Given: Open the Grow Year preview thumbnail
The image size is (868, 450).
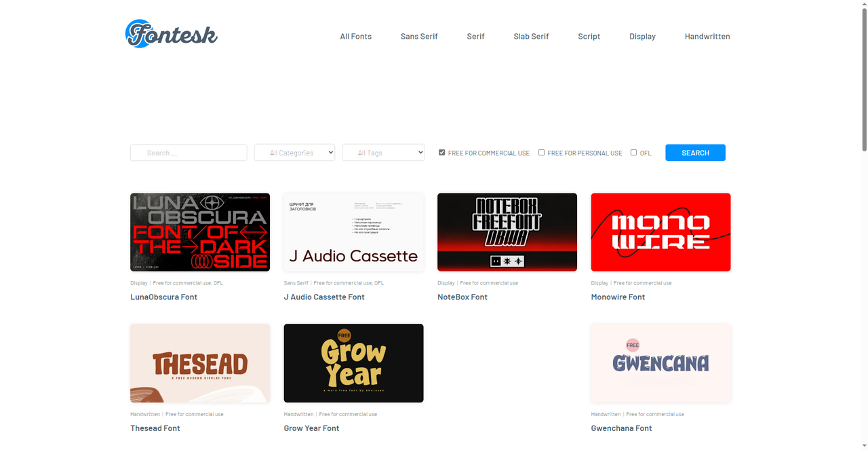Looking at the screenshot, I should pos(353,363).
